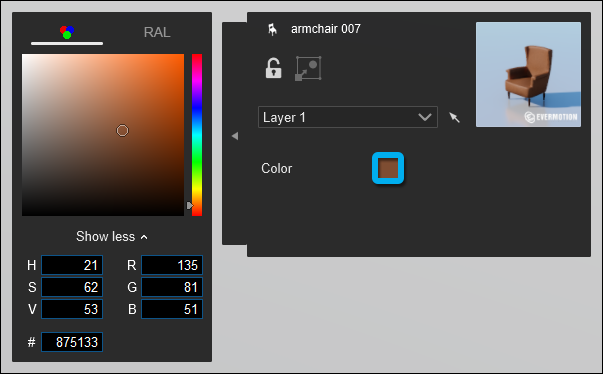Click the replace object transform icon

[308, 68]
